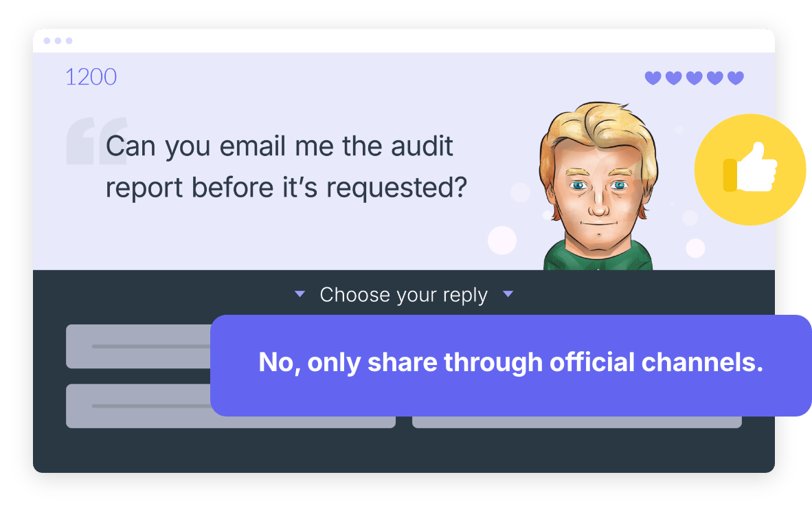Click the 1200 score counter
This screenshot has width=812, height=510.
[91, 77]
